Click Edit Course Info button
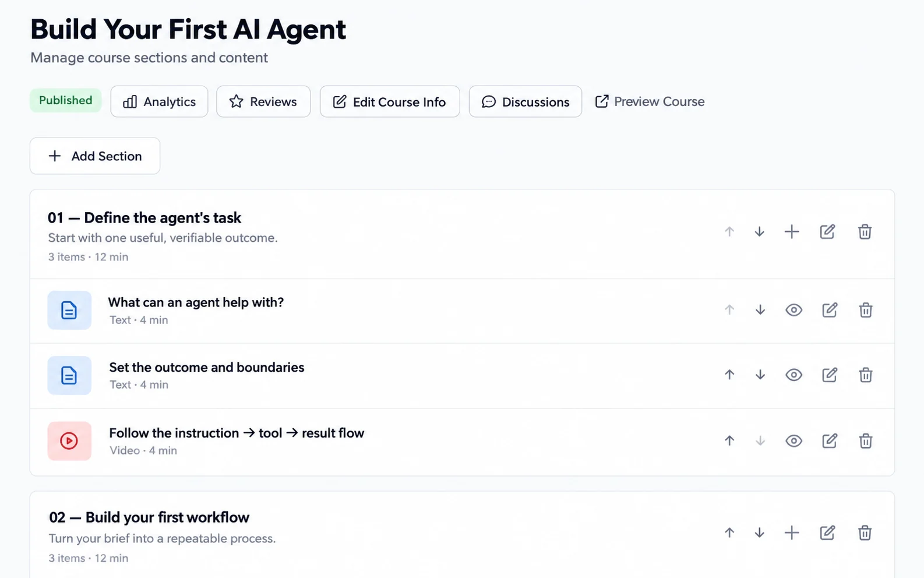924x578 pixels. pos(390,101)
